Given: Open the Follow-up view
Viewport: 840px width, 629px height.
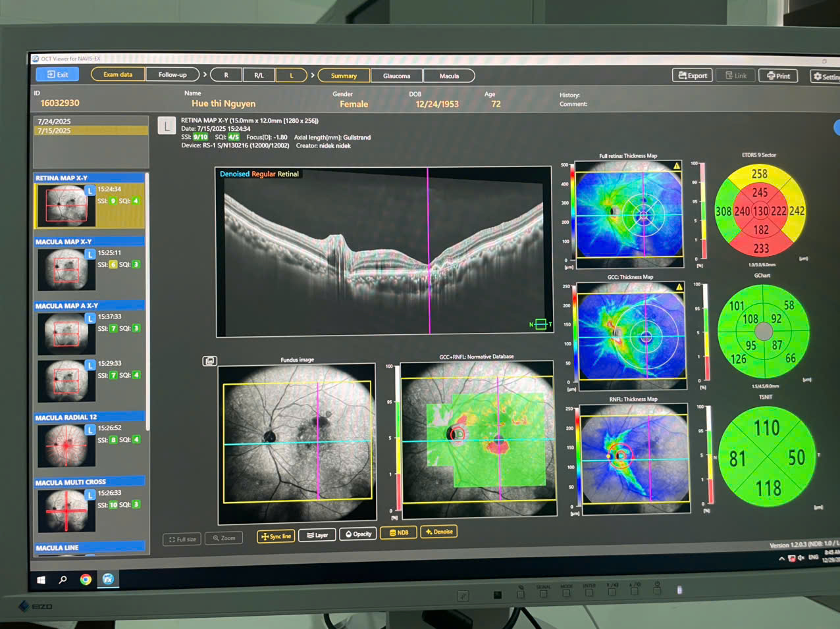Looking at the screenshot, I should pos(172,75).
